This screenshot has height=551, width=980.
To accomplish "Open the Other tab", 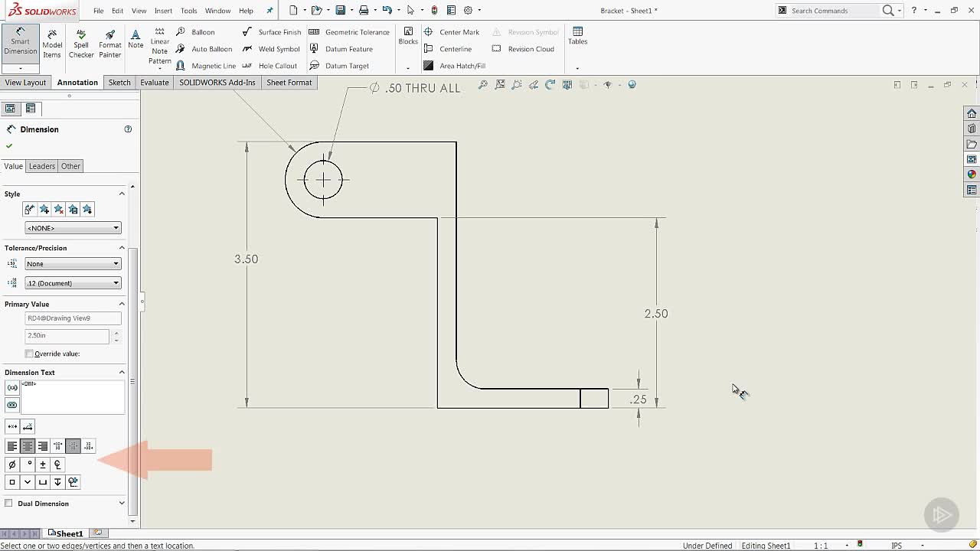I will 70,166.
